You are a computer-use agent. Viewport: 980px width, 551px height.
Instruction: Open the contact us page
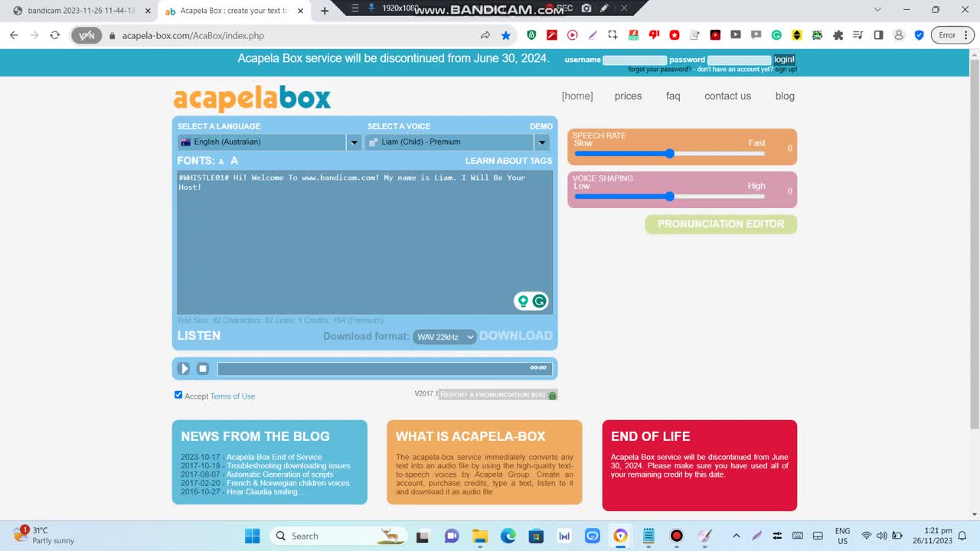click(727, 96)
